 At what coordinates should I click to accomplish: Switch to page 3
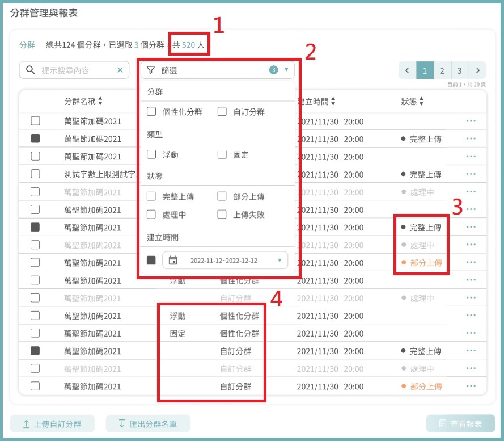click(459, 70)
